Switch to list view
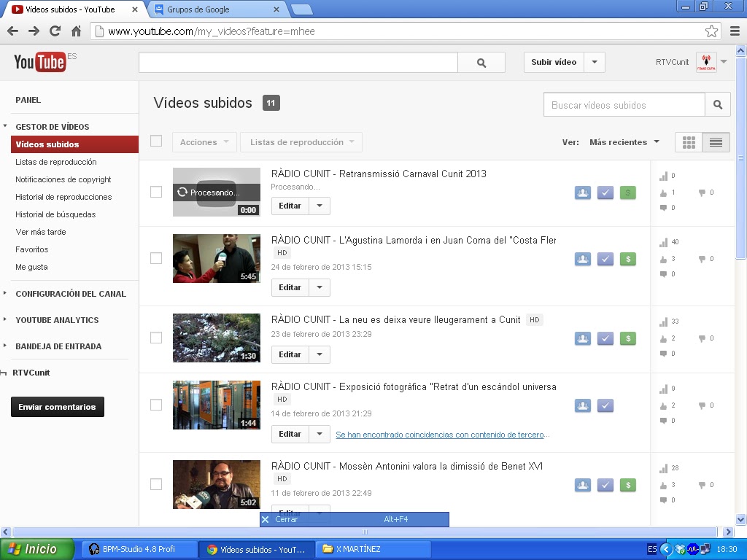 point(716,142)
